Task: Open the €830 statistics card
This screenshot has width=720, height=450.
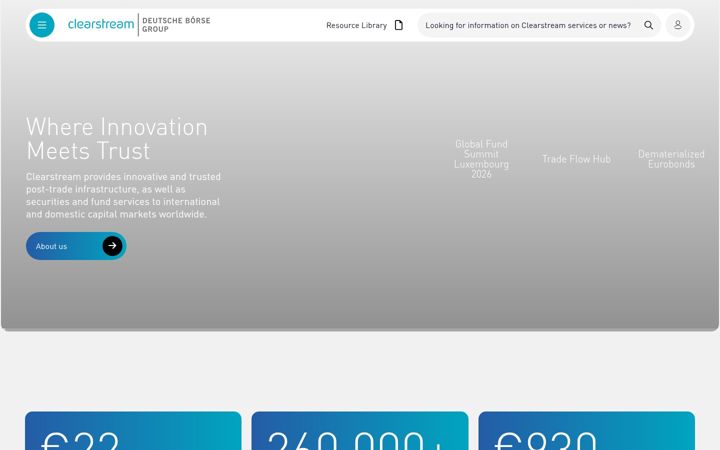Action: pos(586,431)
